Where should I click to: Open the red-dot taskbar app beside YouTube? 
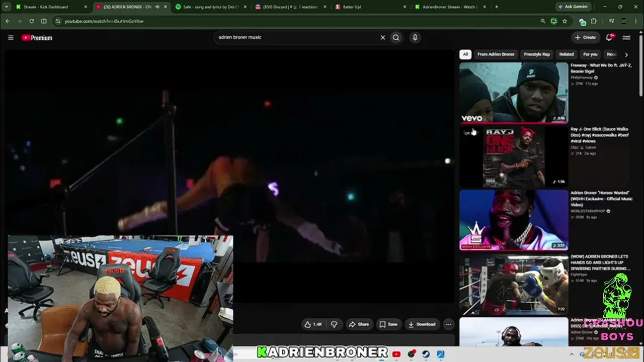coord(412,354)
